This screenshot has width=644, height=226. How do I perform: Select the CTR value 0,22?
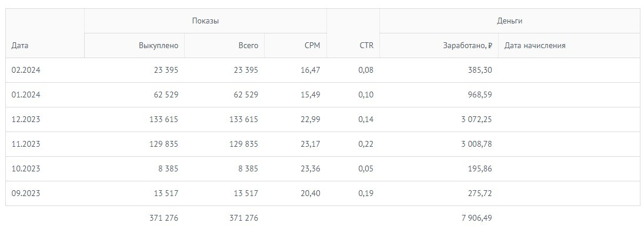(366, 144)
